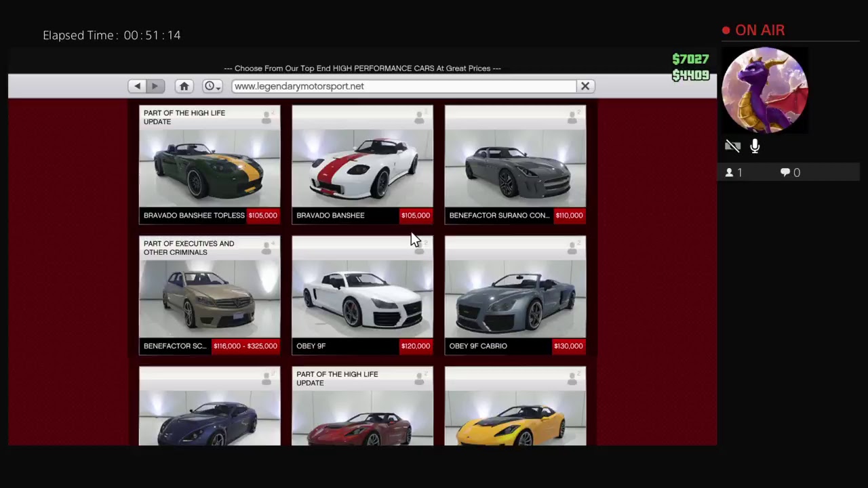
Task: Open the Bravado Banshee Topless car image
Action: (x=210, y=167)
